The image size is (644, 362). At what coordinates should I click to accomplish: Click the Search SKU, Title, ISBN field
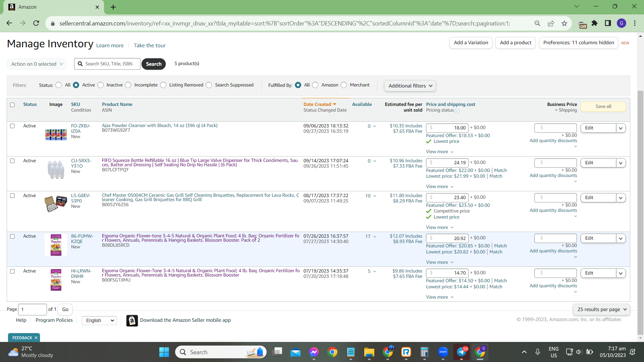tap(107, 64)
